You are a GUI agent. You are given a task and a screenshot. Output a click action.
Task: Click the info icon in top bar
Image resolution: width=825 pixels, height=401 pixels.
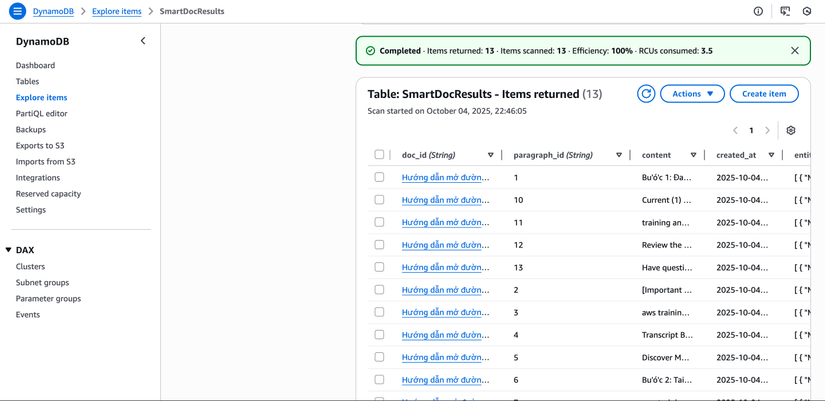coord(758,11)
